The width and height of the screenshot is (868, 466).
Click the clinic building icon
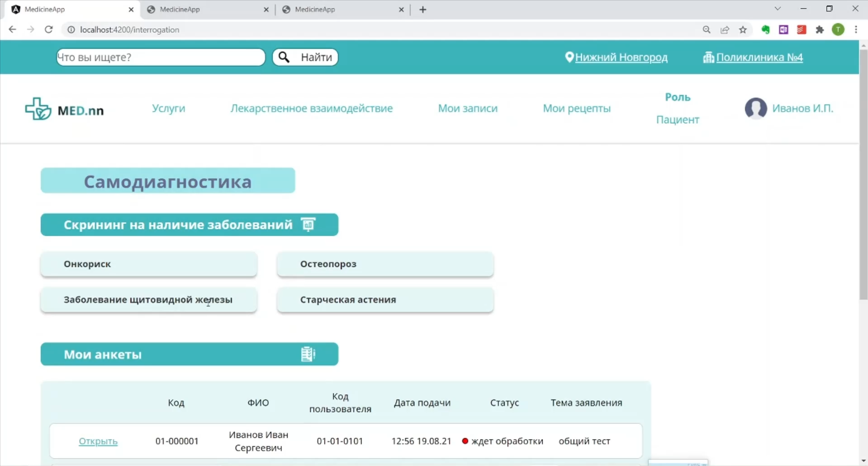[708, 57]
